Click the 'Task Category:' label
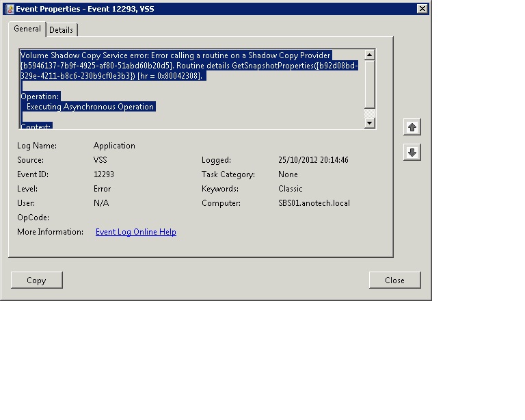The width and height of the screenshot is (525, 420). coord(228,174)
